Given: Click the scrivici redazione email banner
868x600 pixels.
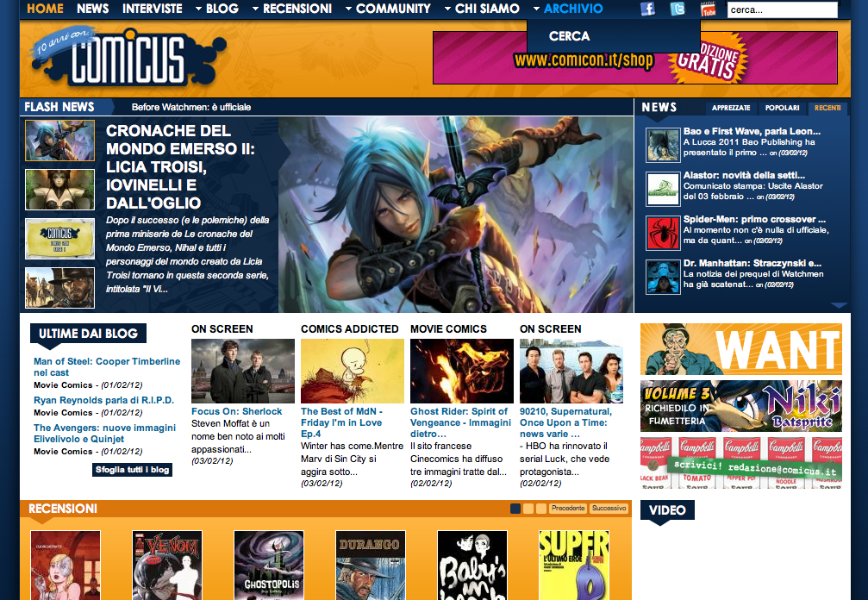Looking at the screenshot, I should [741, 463].
